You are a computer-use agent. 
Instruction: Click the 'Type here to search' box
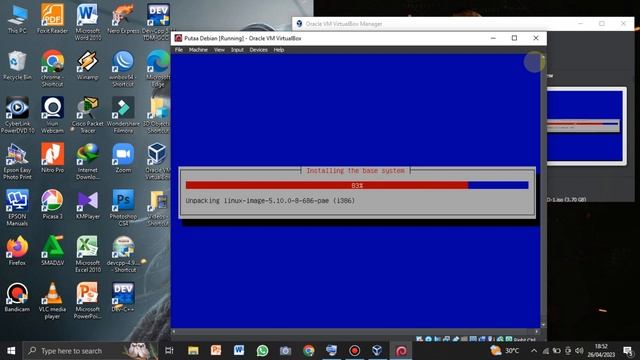point(90,351)
